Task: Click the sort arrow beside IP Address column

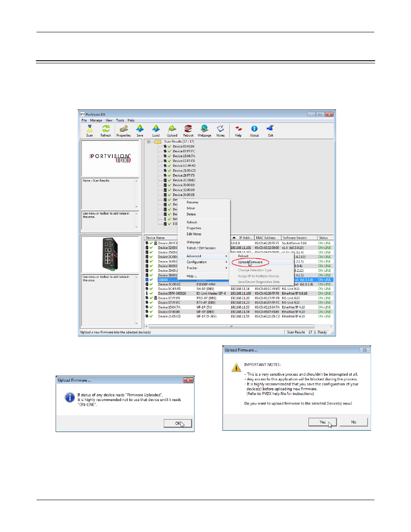Action: [x=234, y=238]
